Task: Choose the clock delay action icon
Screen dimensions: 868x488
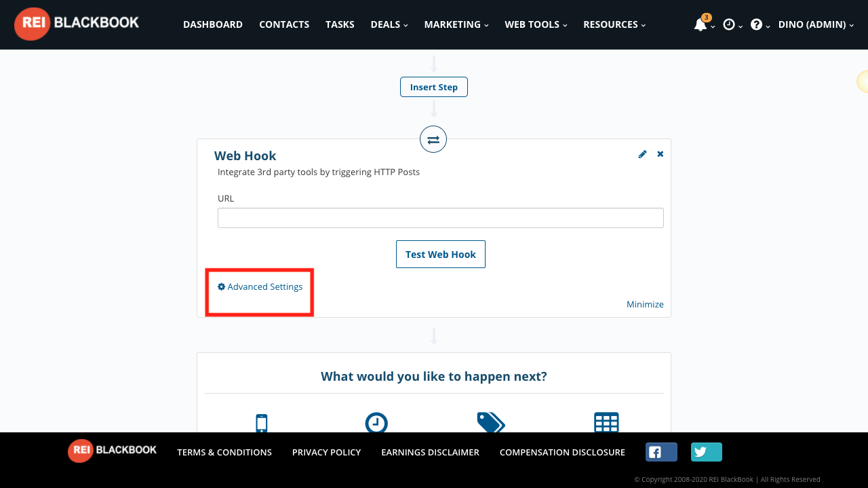Action: 376,423
